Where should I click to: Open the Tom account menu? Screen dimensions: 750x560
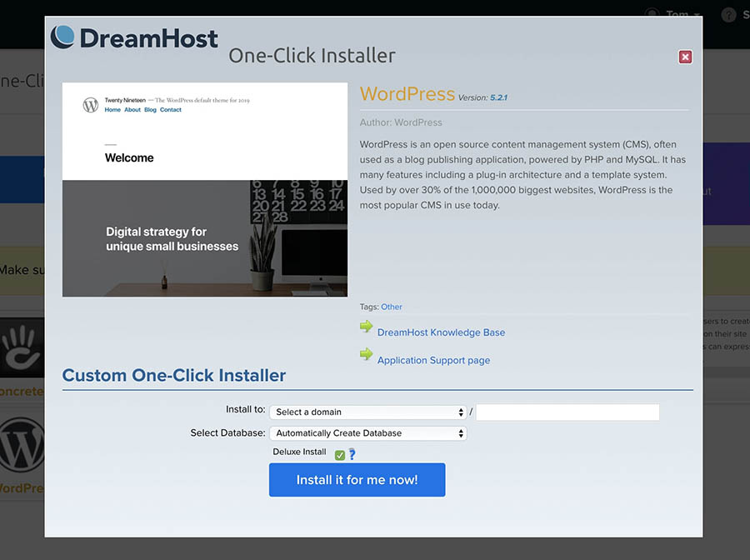[673, 14]
